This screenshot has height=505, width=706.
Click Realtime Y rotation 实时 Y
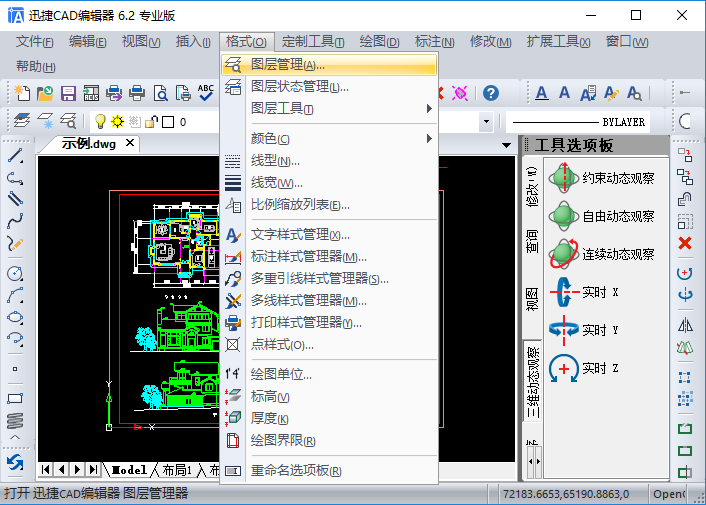(x=584, y=330)
